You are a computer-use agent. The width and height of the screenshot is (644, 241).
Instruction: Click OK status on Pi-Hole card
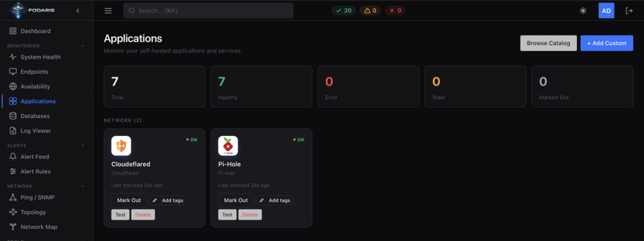pyautogui.click(x=299, y=140)
